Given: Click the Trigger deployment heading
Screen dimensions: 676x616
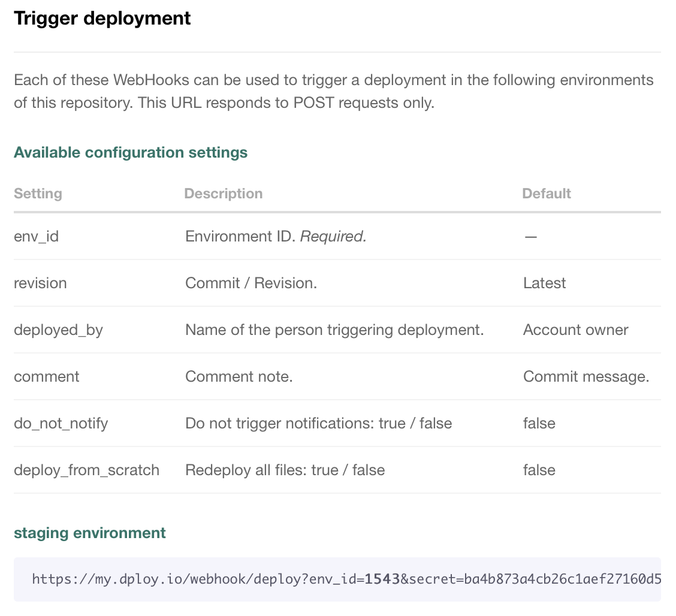Looking at the screenshot, I should (x=102, y=18).
